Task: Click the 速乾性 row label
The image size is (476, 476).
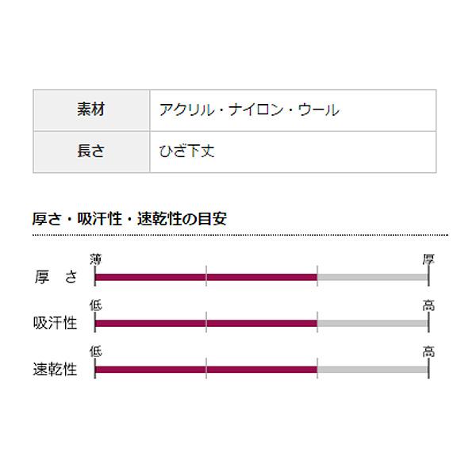Action: coord(56,369)
